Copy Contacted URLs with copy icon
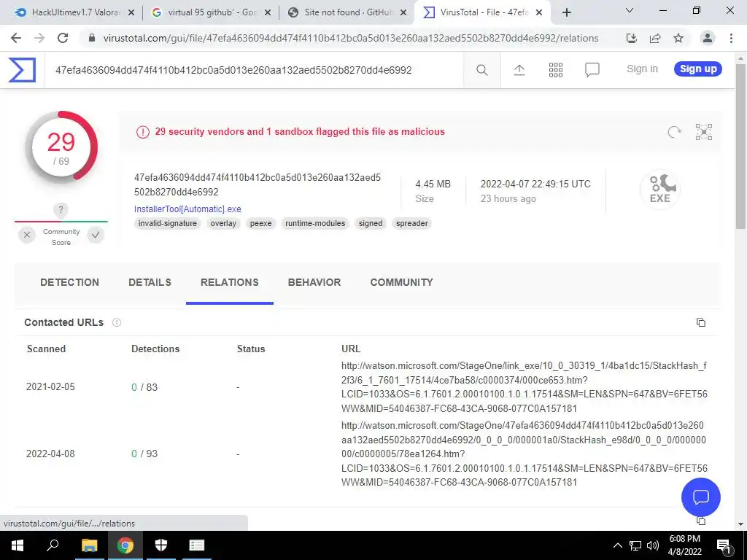The width and height of the screenshot is (747, 560). pos(701,322)
